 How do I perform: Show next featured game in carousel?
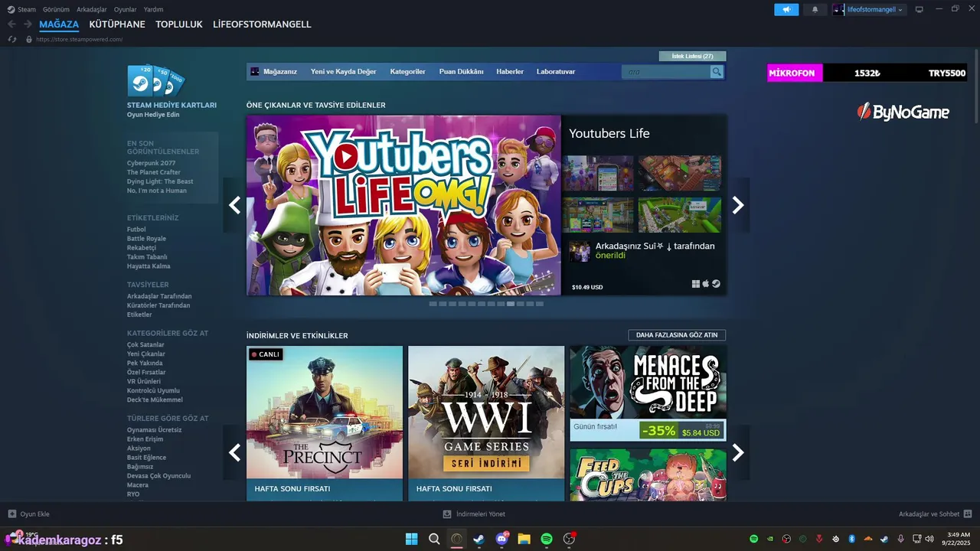point(738,205)
